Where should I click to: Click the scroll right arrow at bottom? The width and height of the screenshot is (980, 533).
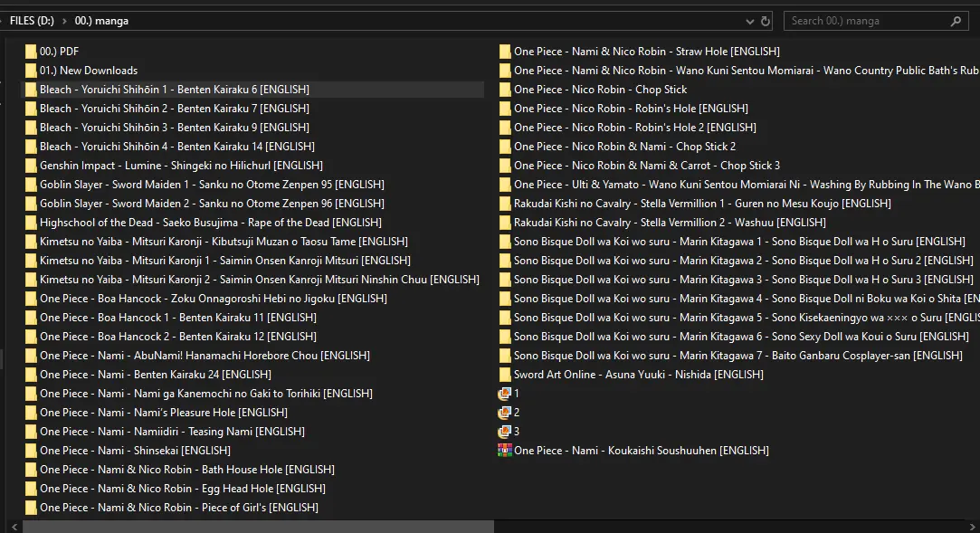tap(973, 527)
